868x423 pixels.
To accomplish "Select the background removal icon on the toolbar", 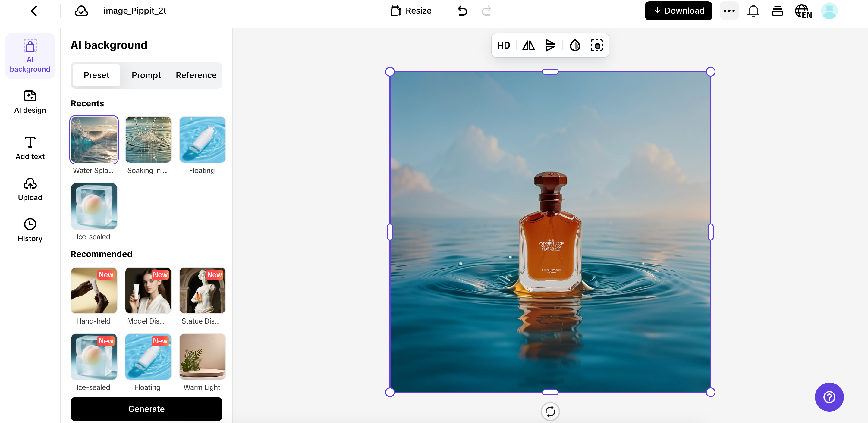I will coord(597,45).
